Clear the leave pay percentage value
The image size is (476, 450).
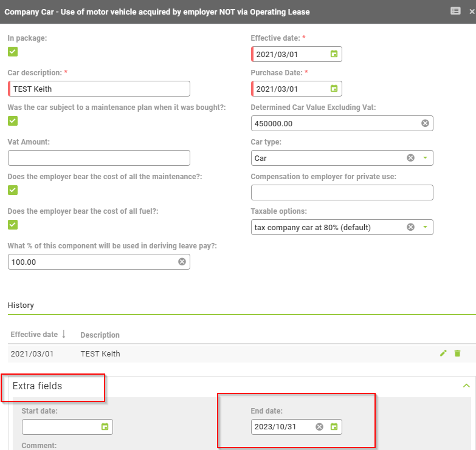[x=182, y=262]
